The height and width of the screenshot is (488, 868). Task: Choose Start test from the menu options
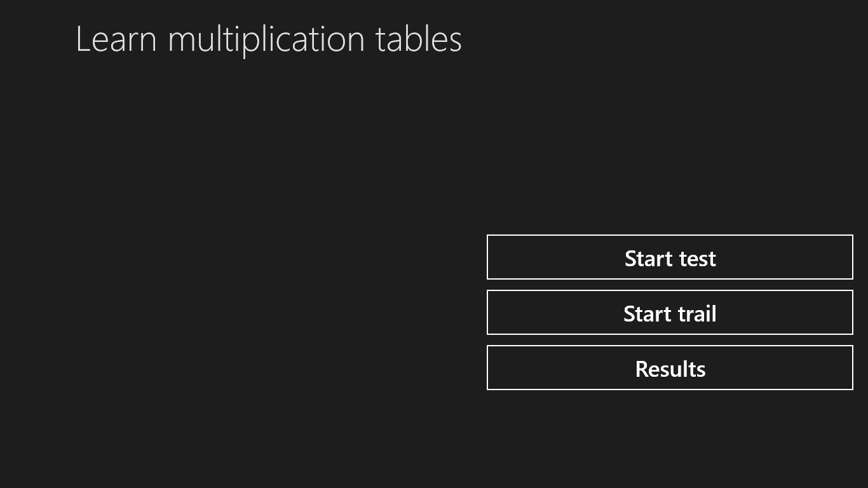[x=670, y=257]
